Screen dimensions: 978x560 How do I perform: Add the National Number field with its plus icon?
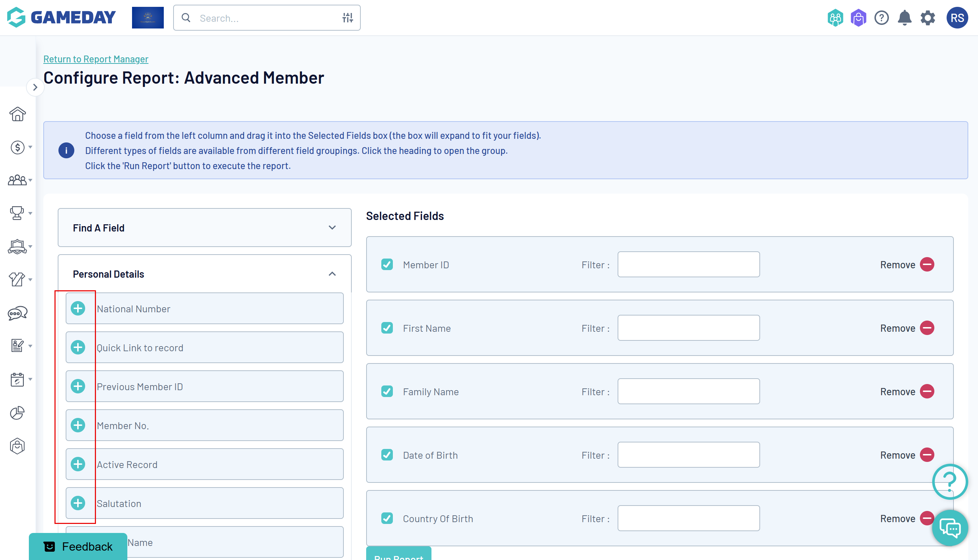pyautogui.click(x=78, y=308)
